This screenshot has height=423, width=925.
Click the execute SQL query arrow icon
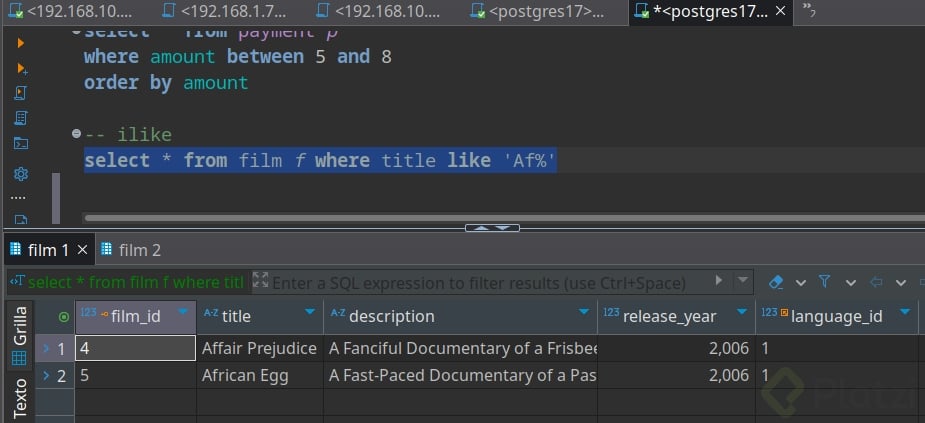[x=20, y=43]
